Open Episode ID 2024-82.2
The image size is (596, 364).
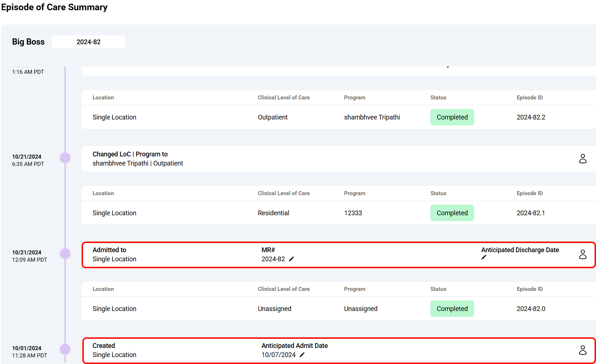point(531,117)
